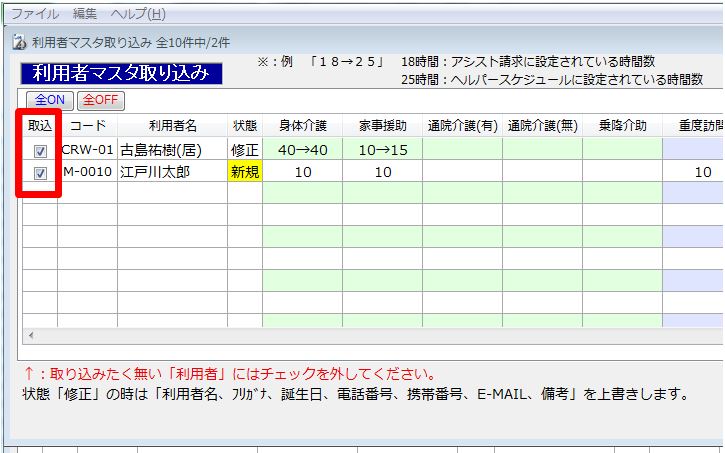Image resolution: width=725 pixels, height=453 pixels.
Task: Click the 家事援助 column header
Action: 382,126
